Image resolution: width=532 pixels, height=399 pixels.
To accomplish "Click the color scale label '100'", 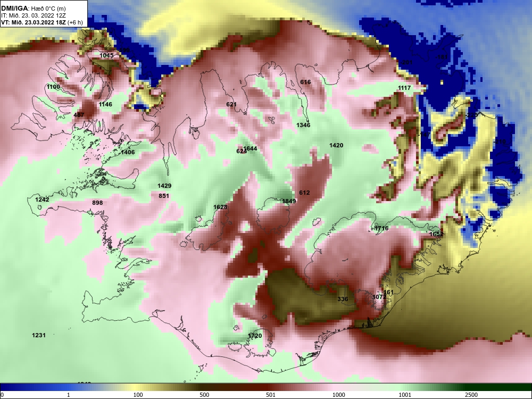I will [x=138, y=395].
